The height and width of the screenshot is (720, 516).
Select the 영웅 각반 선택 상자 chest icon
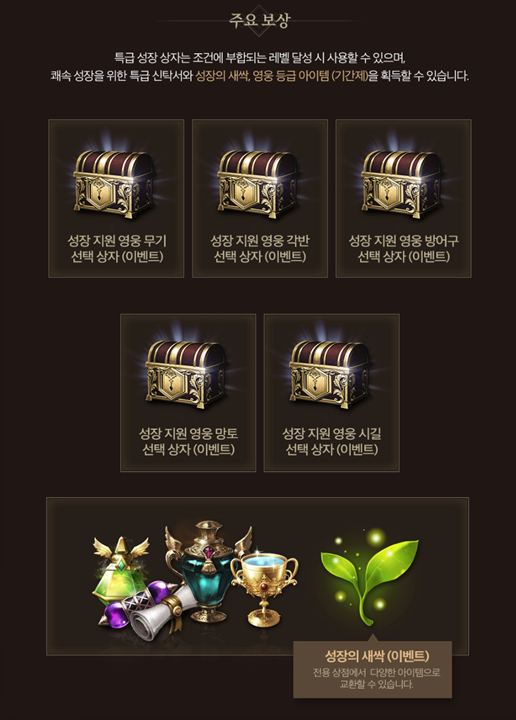(x=258, y=184)
